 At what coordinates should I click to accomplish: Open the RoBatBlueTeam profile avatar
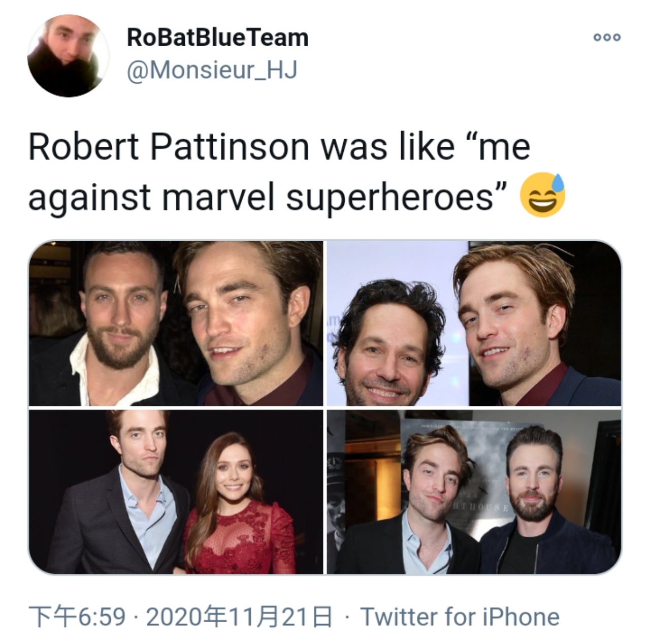coord(68,56)
